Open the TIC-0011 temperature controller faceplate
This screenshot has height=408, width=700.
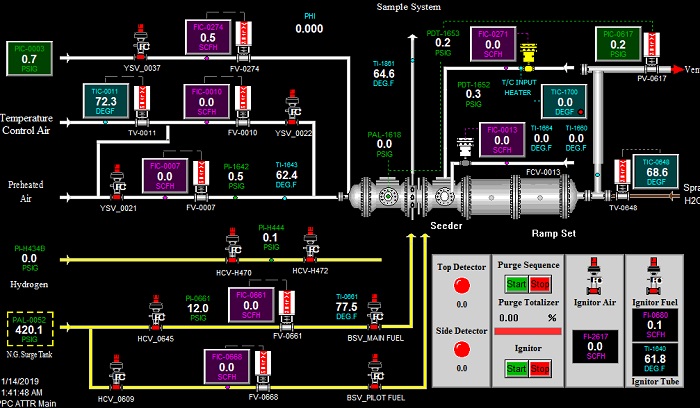click(x=105, y=101)
